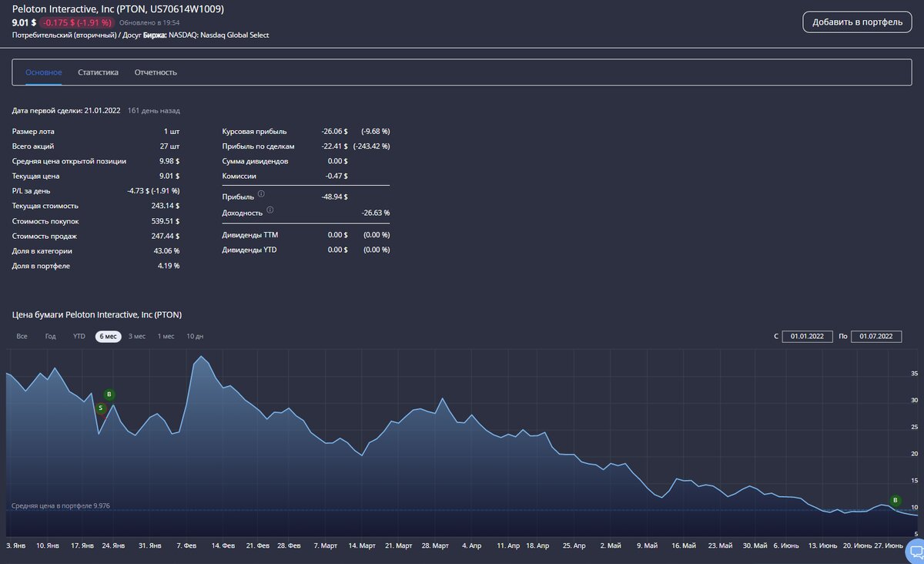Click Добавить в портфель button

click(857, 22)
